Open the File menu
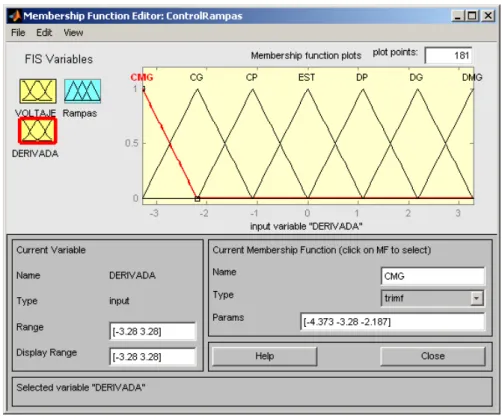Viewport: 502px width, 419px height. pos(18,33)
